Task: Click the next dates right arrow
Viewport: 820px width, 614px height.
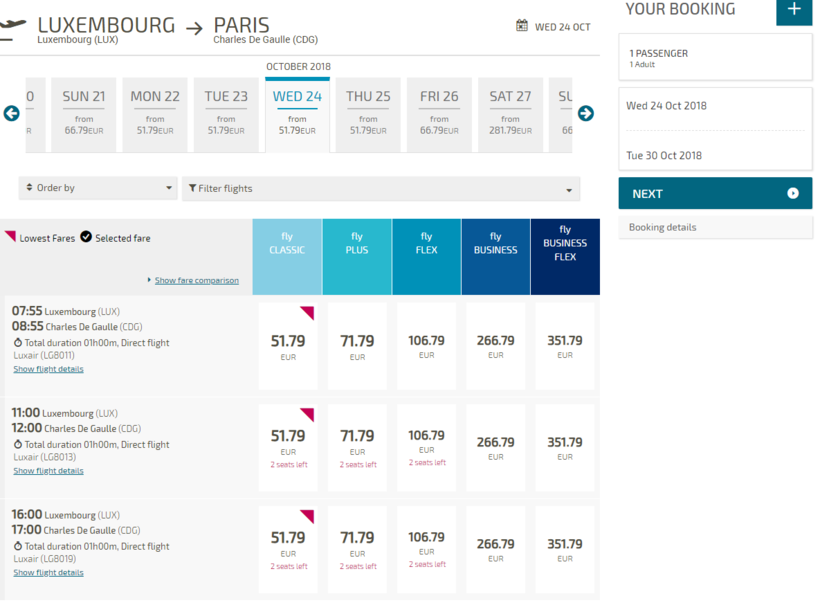Action: point(586,113)
